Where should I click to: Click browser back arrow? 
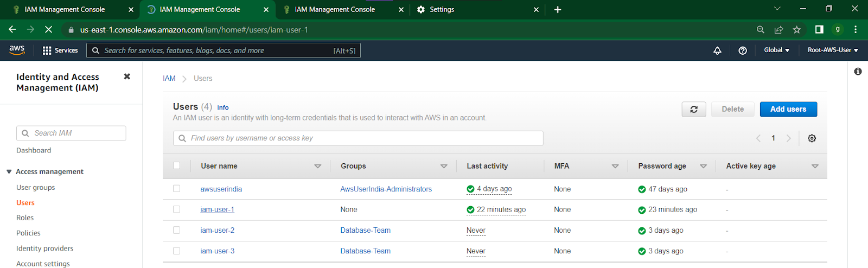tap(12, 29)
